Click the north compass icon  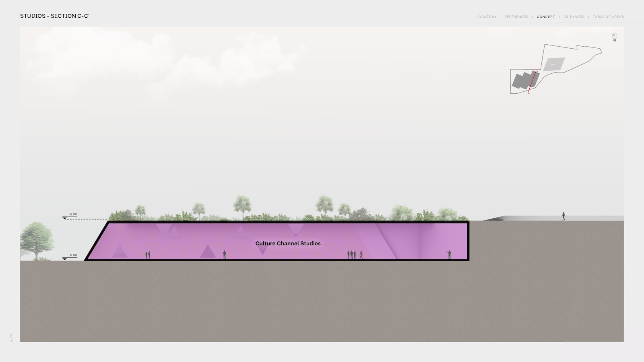coord(614,36)
